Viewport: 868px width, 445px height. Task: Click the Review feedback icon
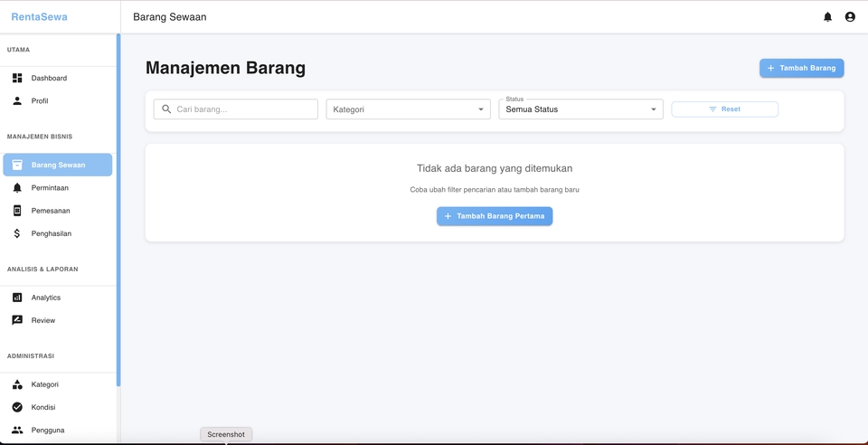[x=17, y=320]
